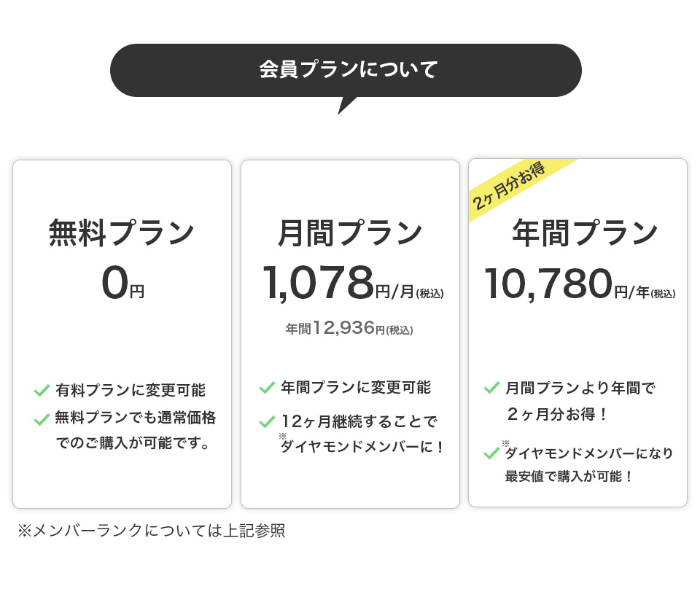Select the 無料プラン title
Image resolution: width=700 pixels, height=597 pixels.
[122, 233]
